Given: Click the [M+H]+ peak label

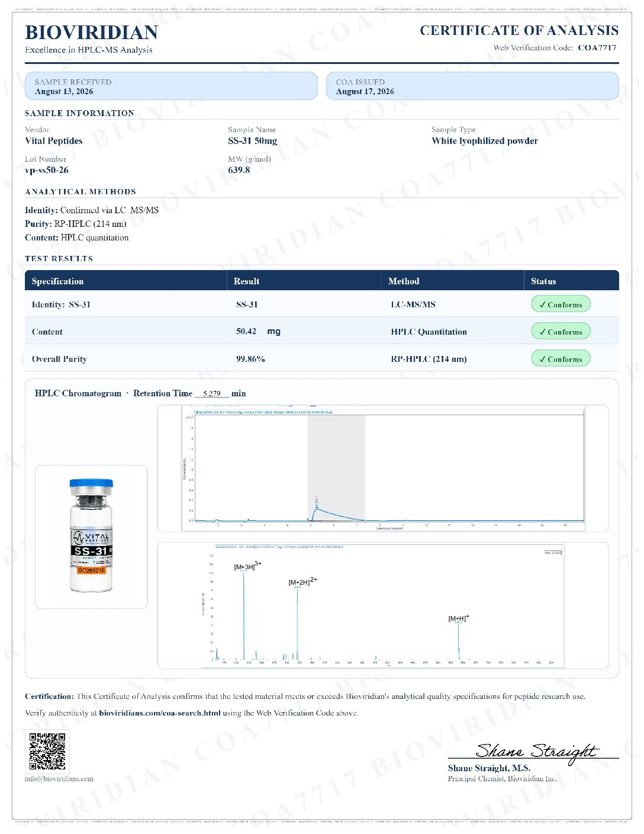Looking at the screenshot, I should [x=458, y=618].
